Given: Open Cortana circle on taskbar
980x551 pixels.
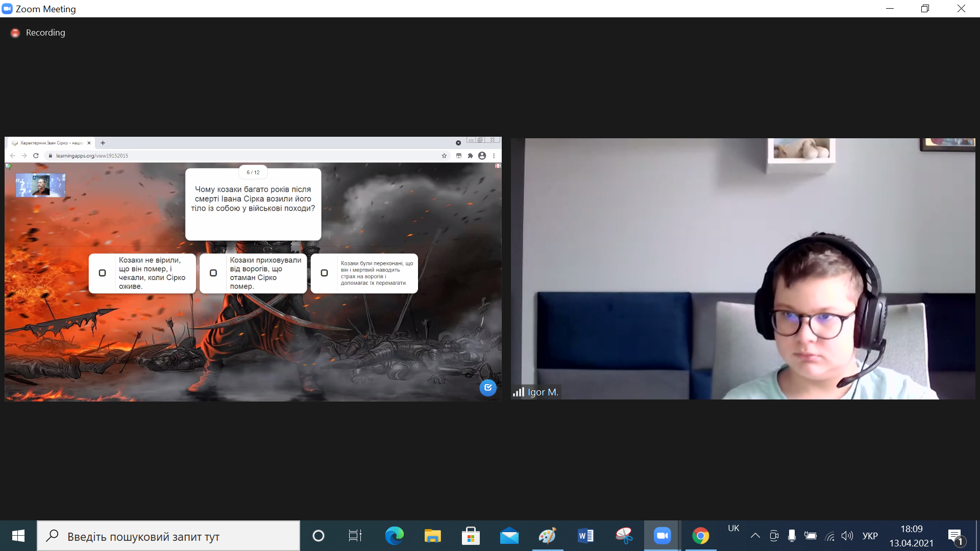Looking at the screenshot, I should click(x=318, y=536).
